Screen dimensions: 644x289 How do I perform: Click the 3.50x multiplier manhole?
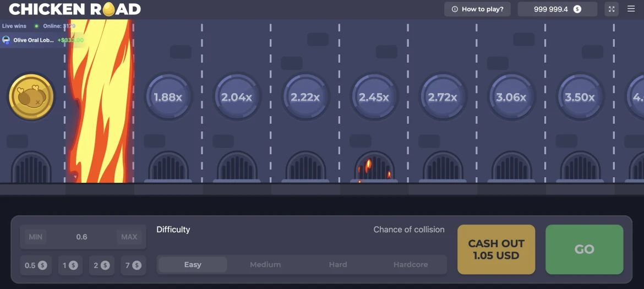580,97
